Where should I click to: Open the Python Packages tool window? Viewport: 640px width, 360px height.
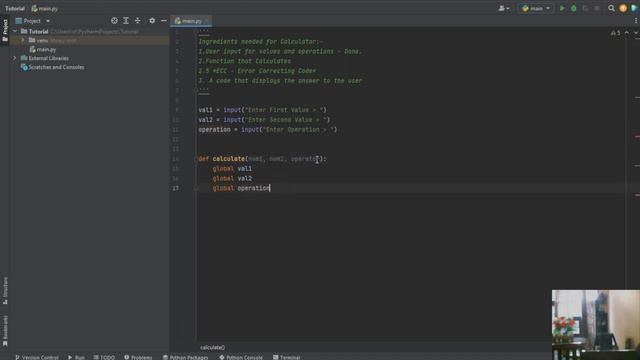click(185, 357)
